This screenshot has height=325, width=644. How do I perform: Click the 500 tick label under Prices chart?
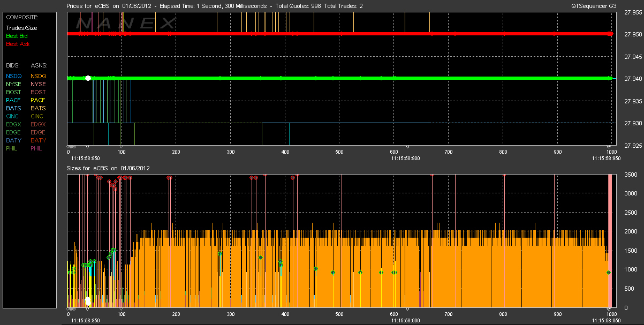coord(339,152)
